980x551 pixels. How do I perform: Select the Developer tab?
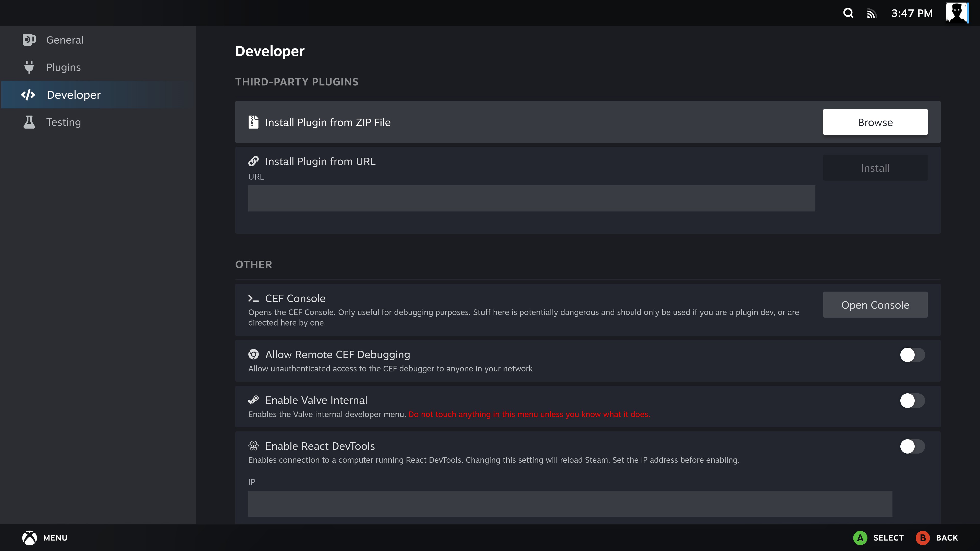click(x=98, y=95)
